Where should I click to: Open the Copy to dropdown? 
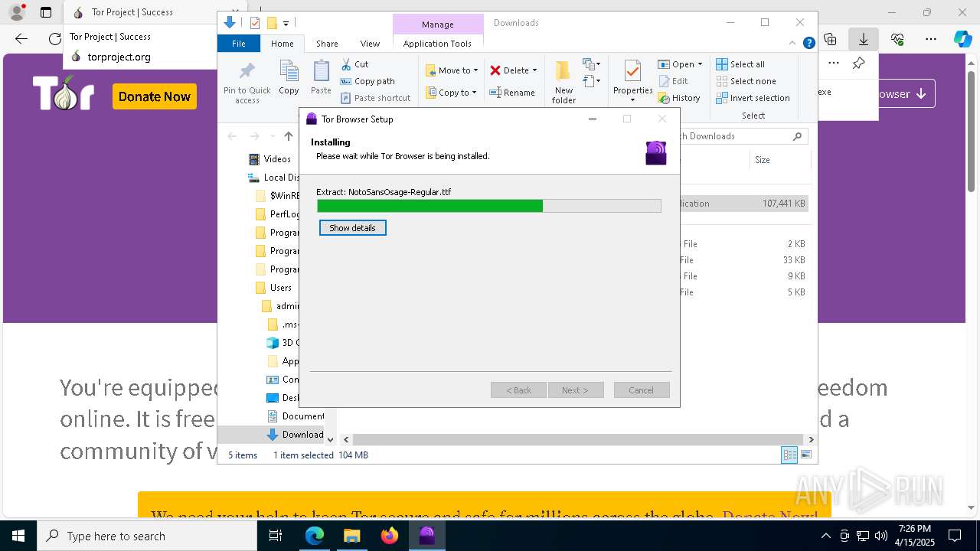(451, 93)
